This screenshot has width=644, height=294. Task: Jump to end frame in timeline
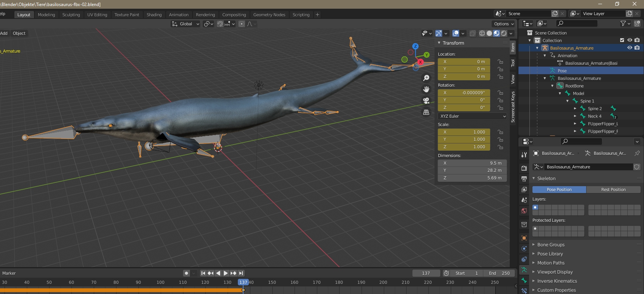click(x=241, y=273)
